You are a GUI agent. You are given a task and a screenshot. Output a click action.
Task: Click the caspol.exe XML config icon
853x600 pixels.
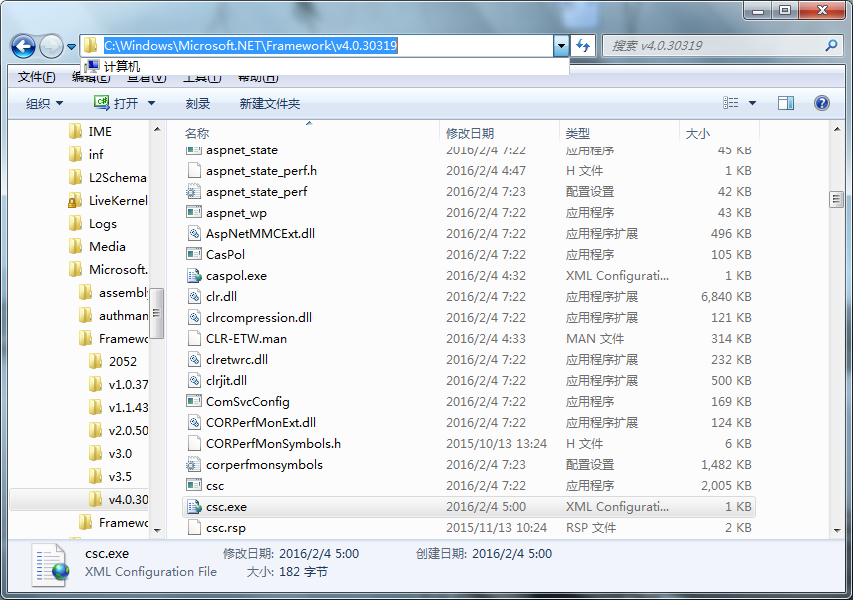coord(194,275)
